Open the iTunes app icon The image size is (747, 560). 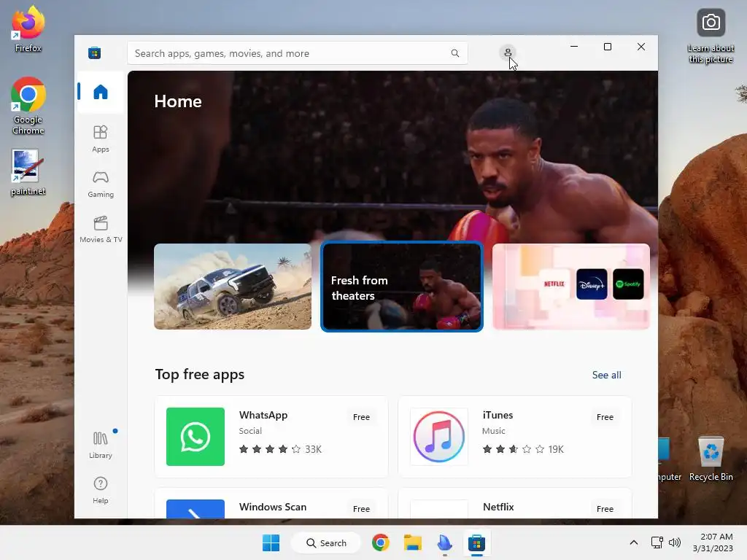[438, 437]
